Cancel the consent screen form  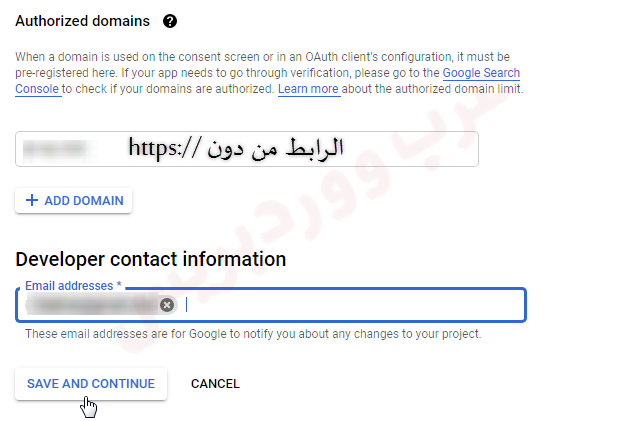pyautogui.click(x=215, y=384)
